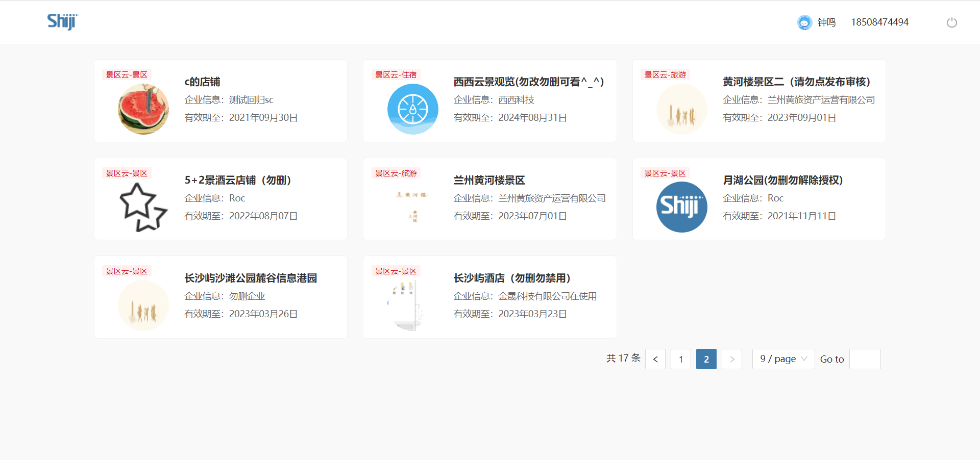This screenshot has width=980, height=460.
Task: Click the thumbnail of 长沙屿酒店
Action: coord(413,305)
